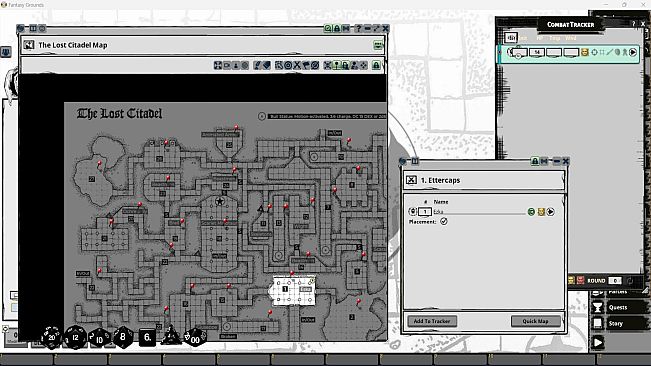
Task: Click the share icon on map window header
Action: point(346,28)
